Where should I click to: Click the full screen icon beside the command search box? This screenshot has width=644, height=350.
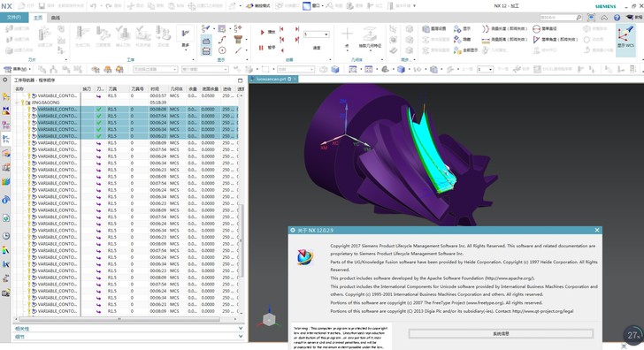click(x=591, y=17)
